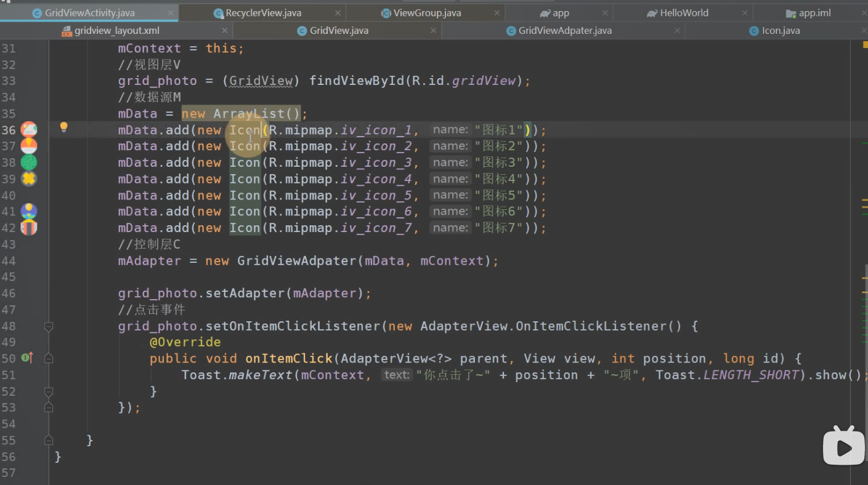Switch to the RecyclerView.java tab
This screenshot has height=485, width=868.
[x=263, y=13]
